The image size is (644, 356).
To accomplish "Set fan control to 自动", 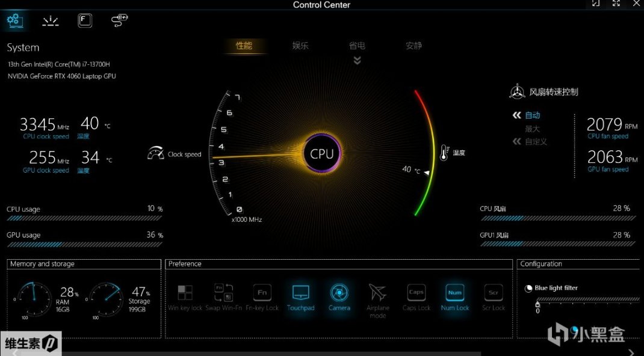I will (x=532, y=115).
